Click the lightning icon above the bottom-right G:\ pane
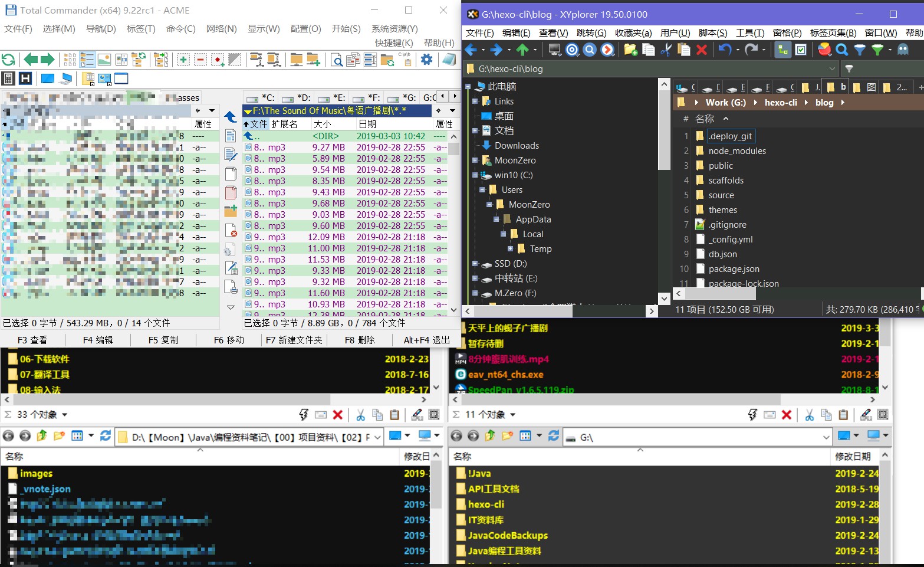Image resolution: width=924 pixels, height=567 pixels. 752,415
